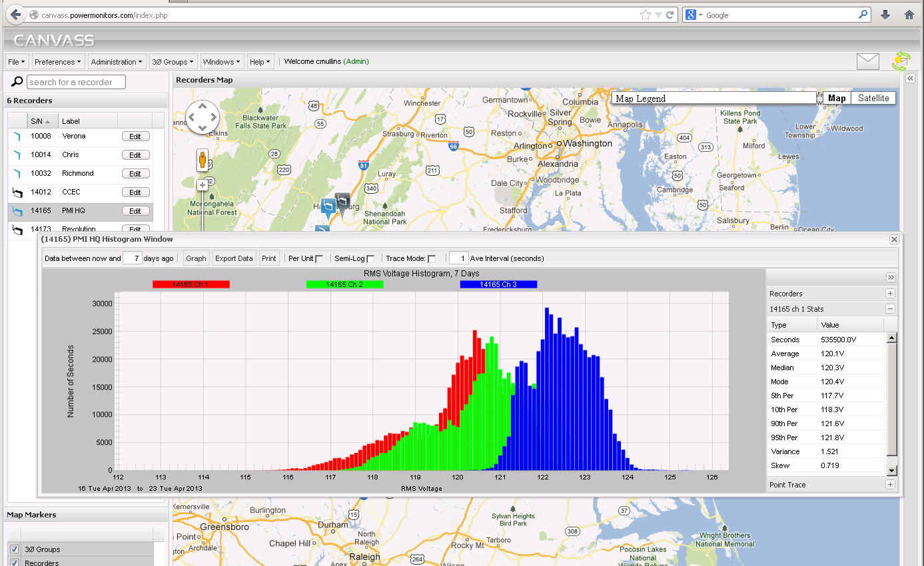Click the Street View pegman on the map
This screenshot has width=924, height=566.
(x=202, y=160)
